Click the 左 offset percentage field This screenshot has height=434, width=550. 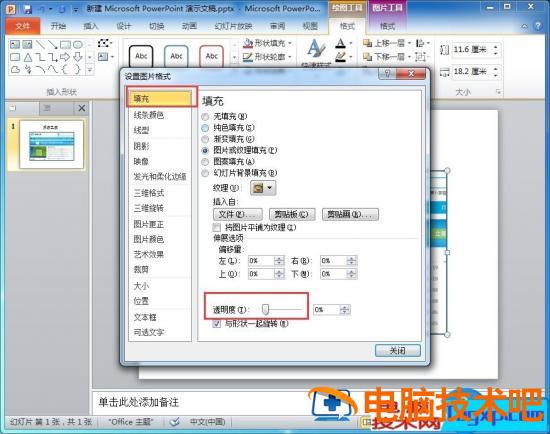[x=261, y=261]
